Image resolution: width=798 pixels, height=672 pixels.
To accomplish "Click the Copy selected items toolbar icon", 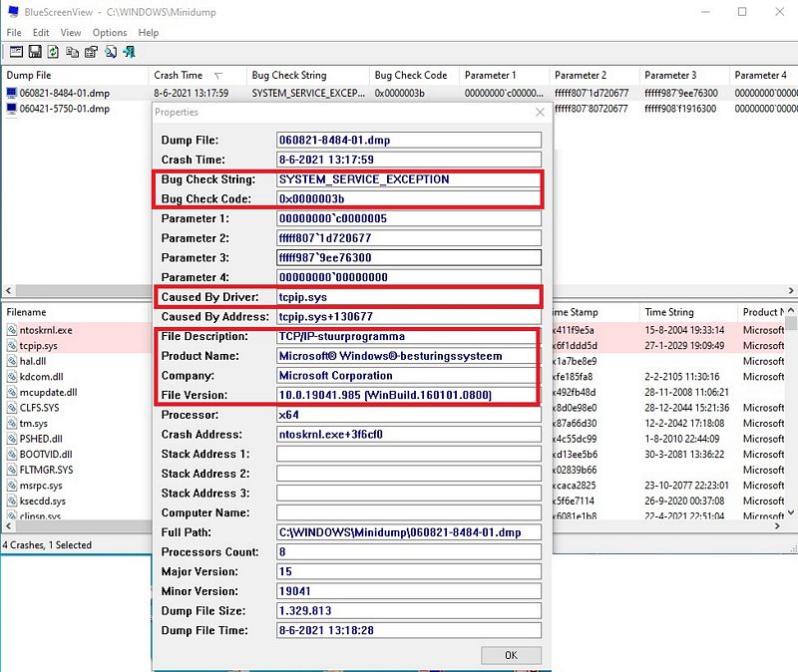I will tap(72, 52).
